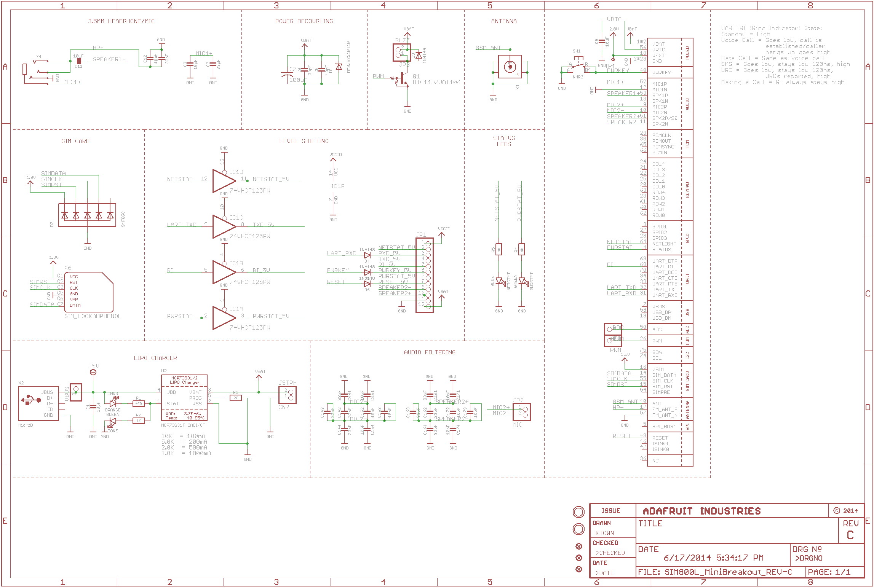Screen dimensions: 874x588
Task: Click the '3.5MM HEADPHONE/MIC' section title
Action: click(x=121, y=21)
